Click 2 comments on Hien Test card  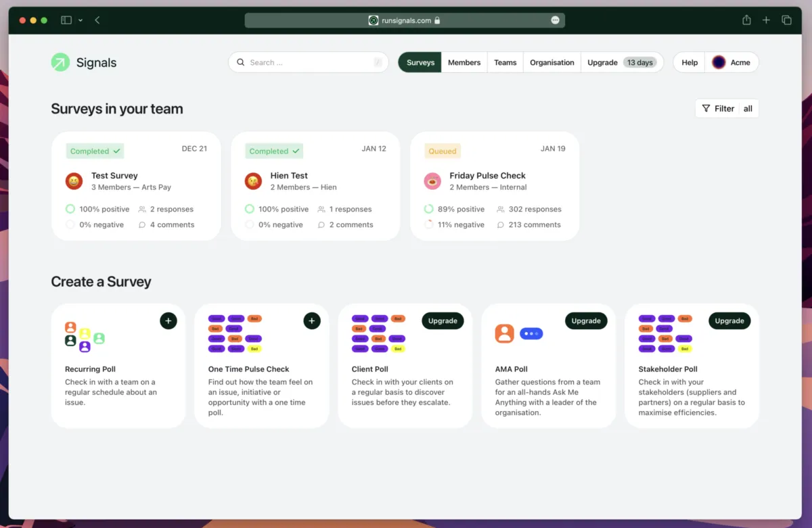click(345, 224)
